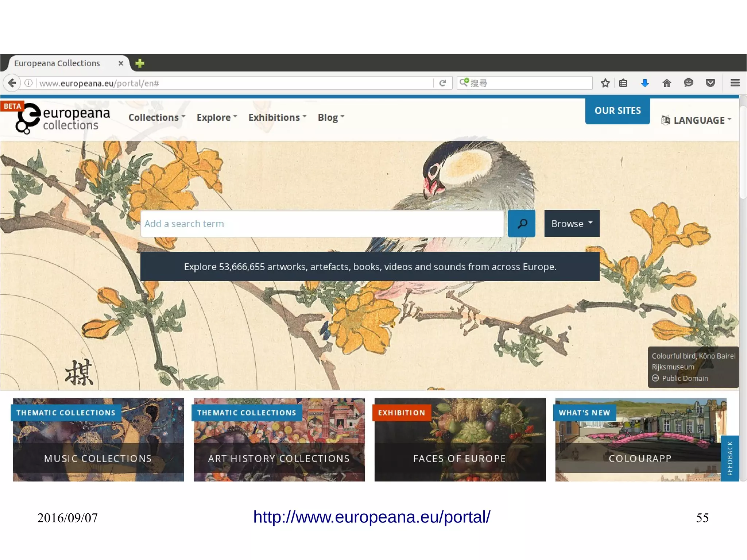Image resolution: width=747 pixels, height=560 pixels.
Task: Reload the page with refresh icon
Action: coord(442,83)
